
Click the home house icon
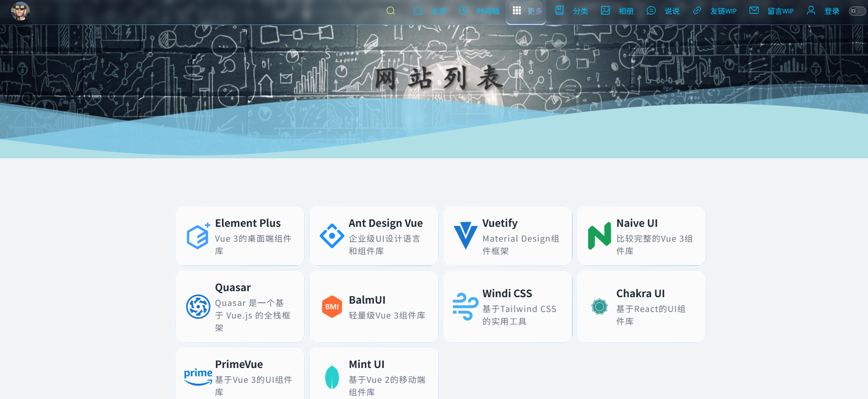(x=418, y=10)
